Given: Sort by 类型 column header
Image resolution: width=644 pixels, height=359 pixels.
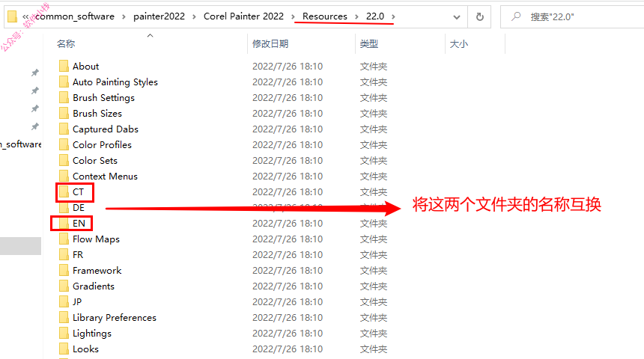Looking at the screenshot, I should coord(369,44).
